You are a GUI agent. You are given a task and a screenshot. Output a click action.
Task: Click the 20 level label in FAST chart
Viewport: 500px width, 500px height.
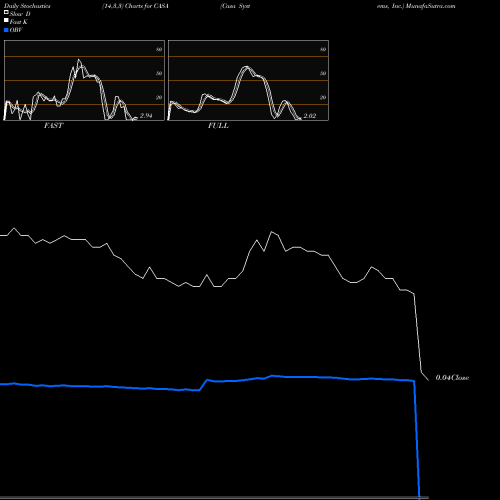coord(159,97)
